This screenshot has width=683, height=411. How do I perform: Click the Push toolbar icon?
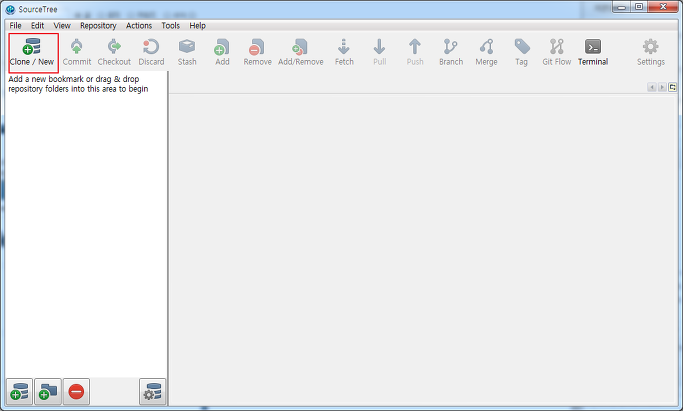coord(415,47)
